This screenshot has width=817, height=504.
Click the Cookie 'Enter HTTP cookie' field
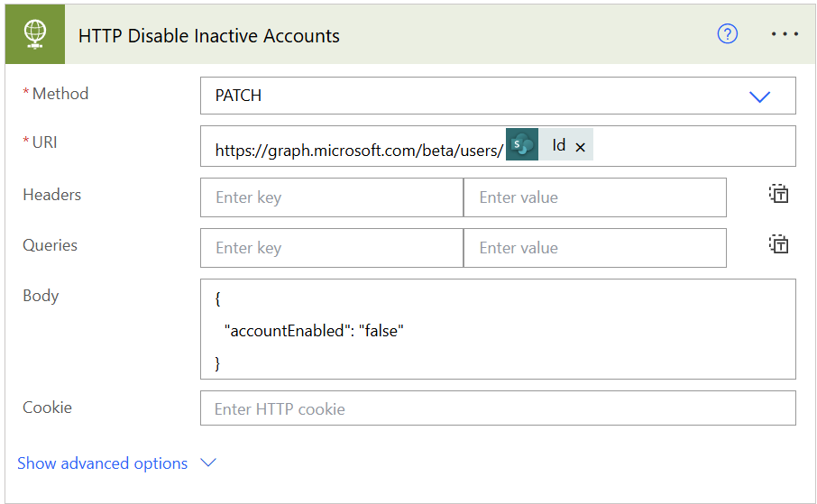click(497, 408)
